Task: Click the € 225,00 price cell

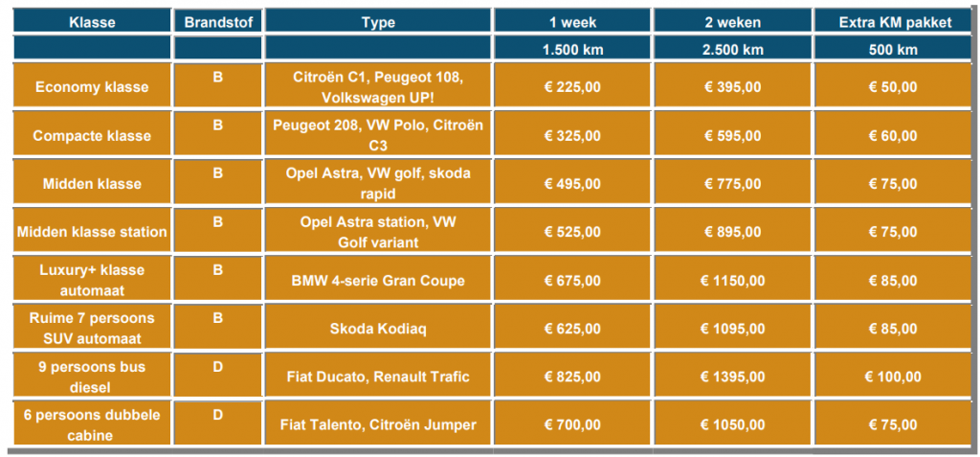Action: pyautogui.click(x=572, y=87)
